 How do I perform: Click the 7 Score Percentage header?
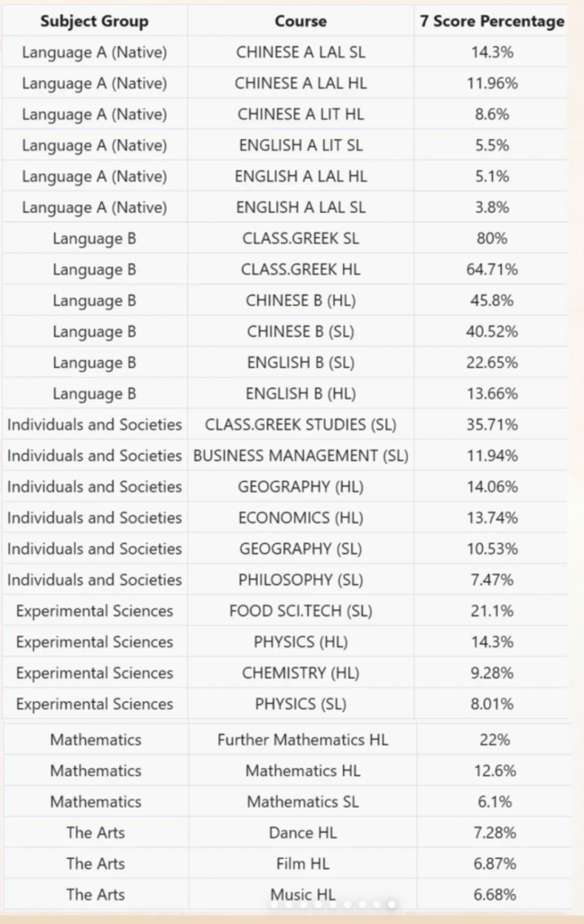coord(492,21)
